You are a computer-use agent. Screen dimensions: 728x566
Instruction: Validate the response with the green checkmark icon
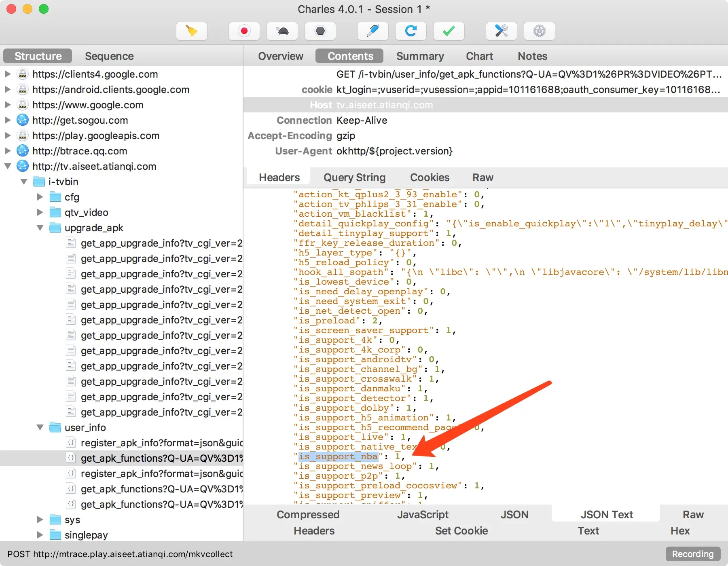click(x=449, y=31)
